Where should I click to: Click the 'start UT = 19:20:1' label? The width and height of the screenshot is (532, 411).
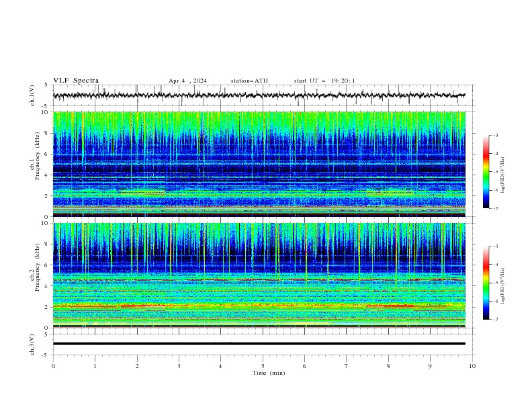coord(324,81)
